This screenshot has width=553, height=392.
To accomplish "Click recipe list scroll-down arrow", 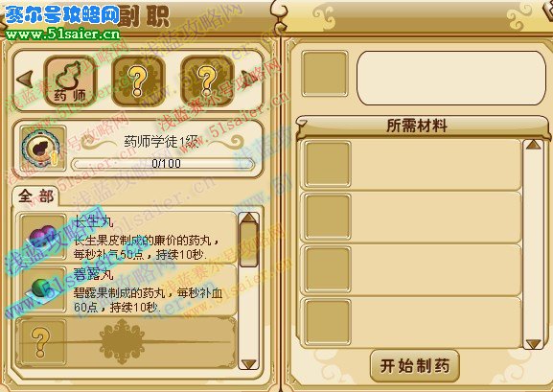I will (x=249, y=364).
